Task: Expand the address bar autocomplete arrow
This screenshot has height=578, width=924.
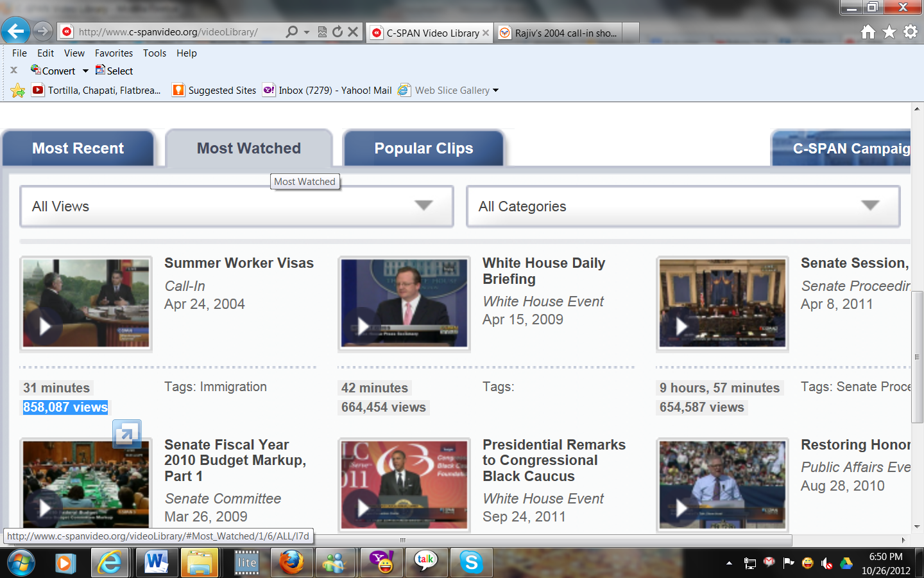Action: pyautogui.click(x=307, y=32)
